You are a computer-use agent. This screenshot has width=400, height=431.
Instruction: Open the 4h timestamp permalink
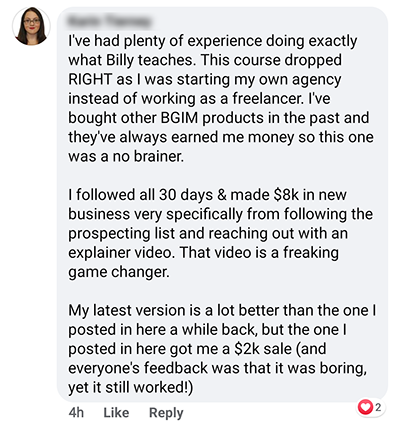(76, 413)
